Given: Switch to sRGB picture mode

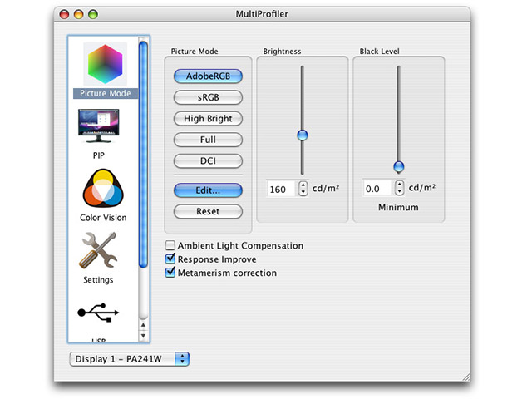Looking at the screenshot, I should click(x=208, y=97).
